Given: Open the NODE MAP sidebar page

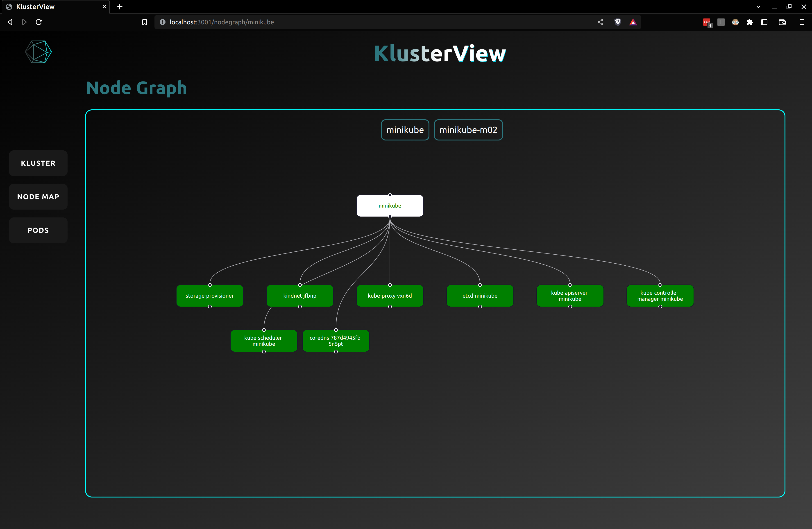Looking at the screenshot, I should coord(38,197).
